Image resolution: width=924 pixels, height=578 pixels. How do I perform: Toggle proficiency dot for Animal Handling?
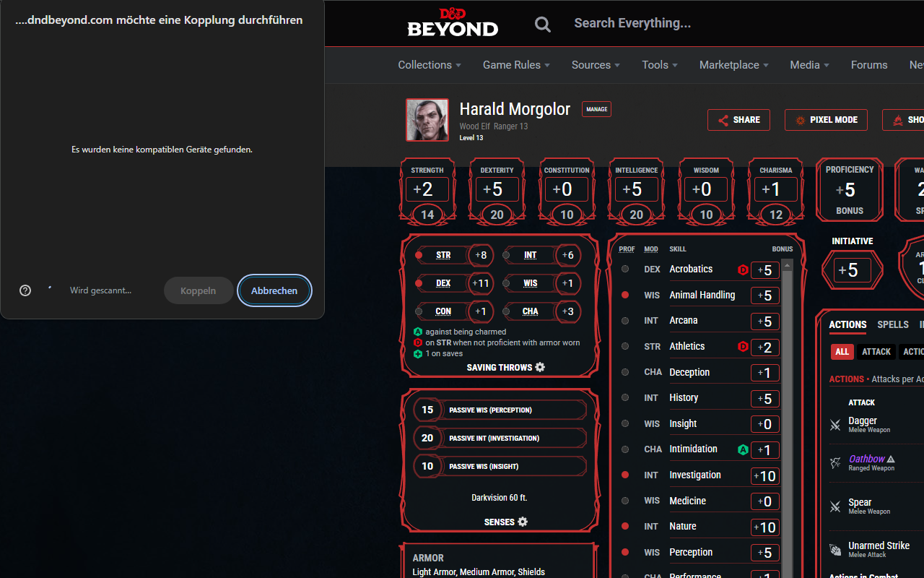(624, 295)
